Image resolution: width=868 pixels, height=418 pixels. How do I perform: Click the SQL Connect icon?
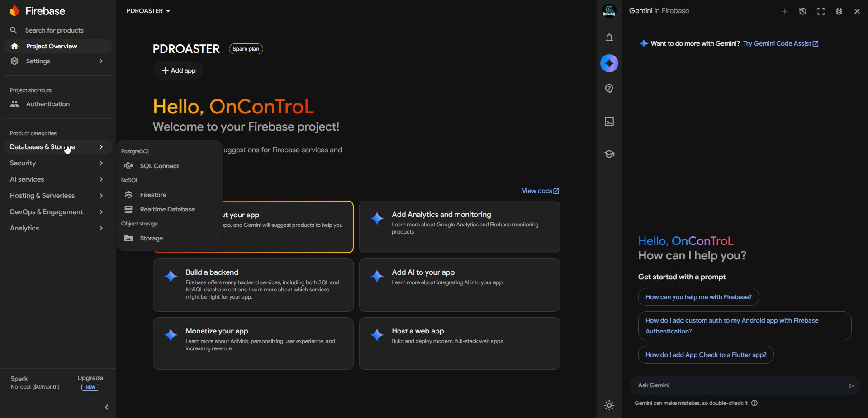click(x=128, y=166)
